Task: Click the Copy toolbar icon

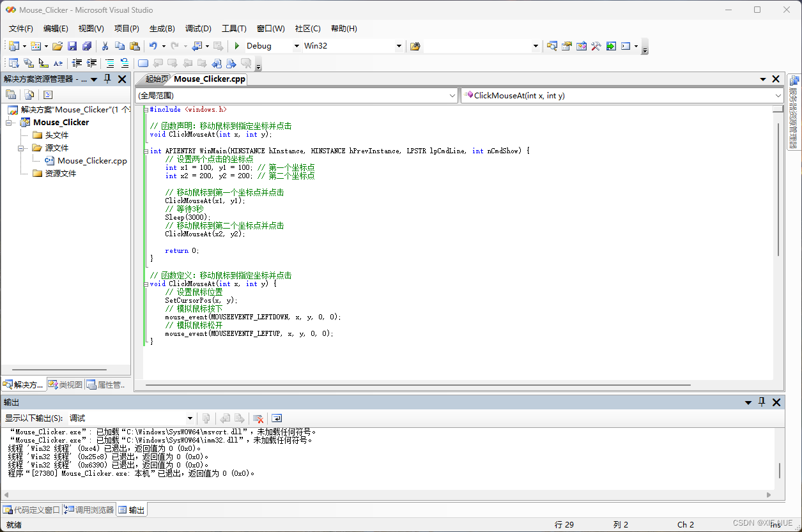Action: pyautogui.click(x=120, y=46)
